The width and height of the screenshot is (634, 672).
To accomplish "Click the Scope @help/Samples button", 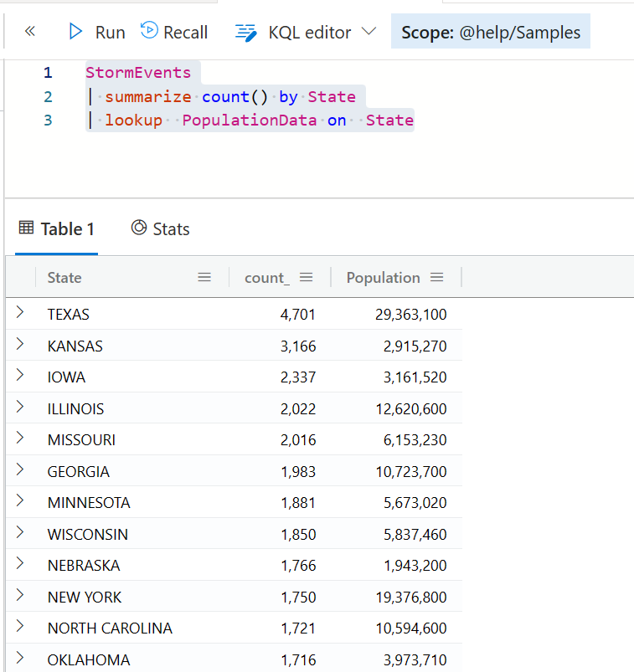I will pos(490,31).
